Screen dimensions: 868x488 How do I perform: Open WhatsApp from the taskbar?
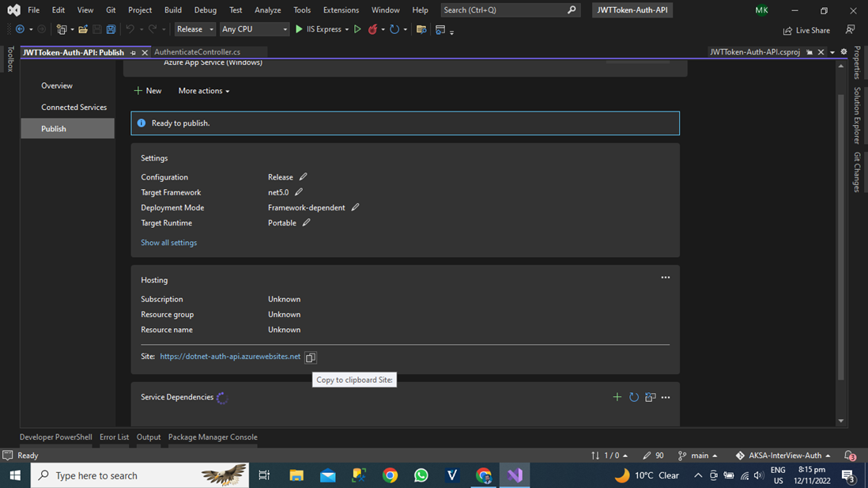coord(421,475)
